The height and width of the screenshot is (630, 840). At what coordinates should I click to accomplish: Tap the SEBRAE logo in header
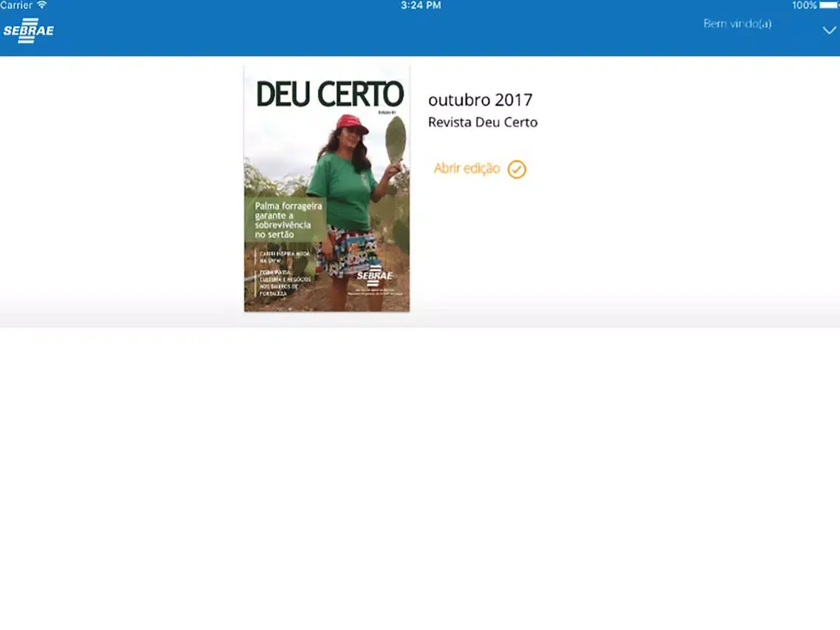click(28, 30)
